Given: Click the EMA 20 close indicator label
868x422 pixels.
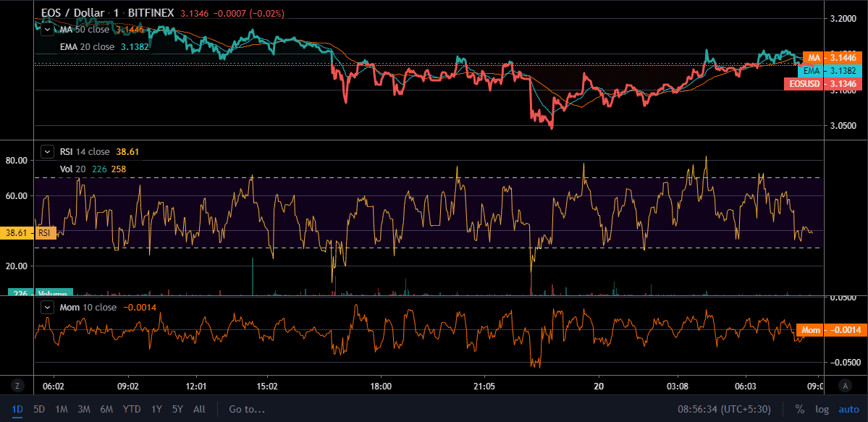Looking at the screenshot, I should [87, 47].
